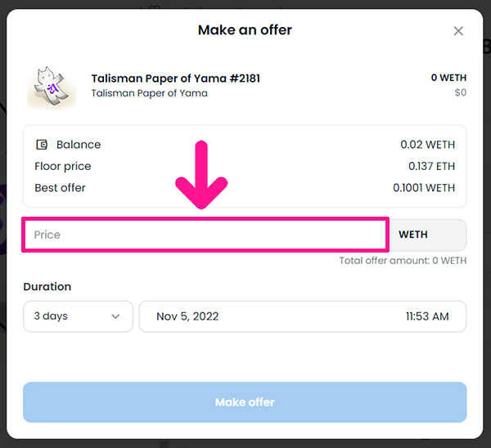Edit the 11:53 AM expiration time
Image resolution: width=491 pixels, height=448 pixels.
427,316
